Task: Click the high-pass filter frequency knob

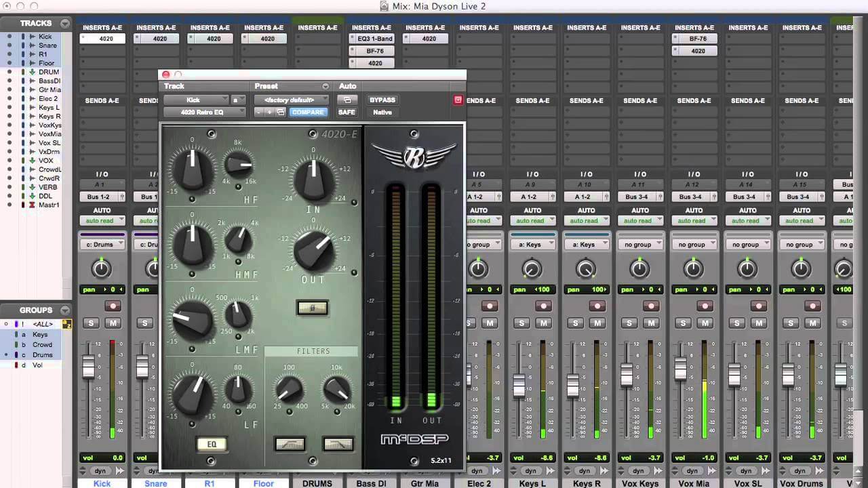Action: click(x=288, y=389)
